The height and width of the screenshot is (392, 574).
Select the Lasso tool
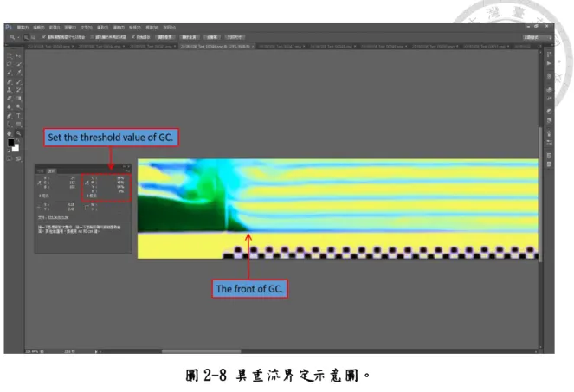(10, 64)
